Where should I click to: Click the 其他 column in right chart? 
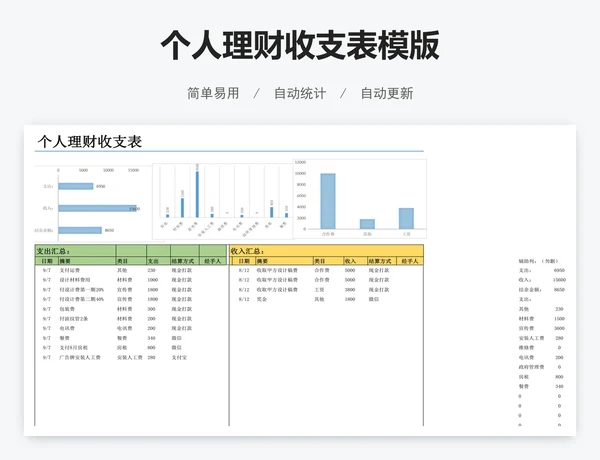pyautogui.click(x=367, y=224)
